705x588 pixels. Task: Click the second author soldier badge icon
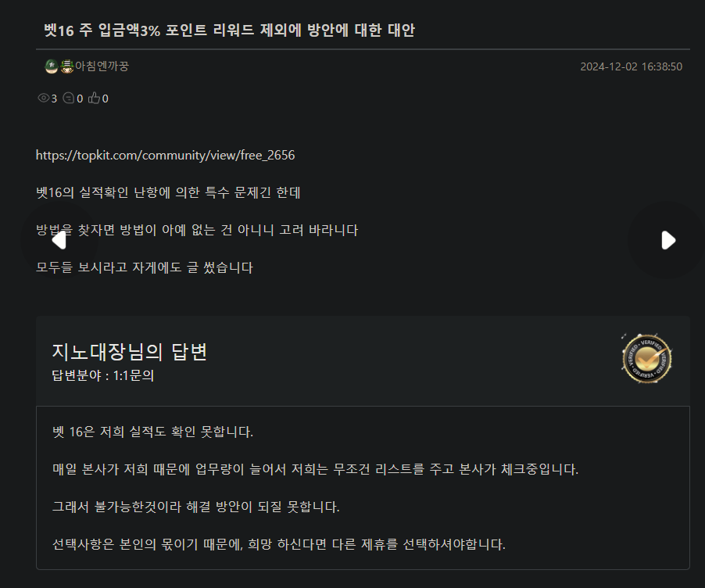tap(67, 66)
